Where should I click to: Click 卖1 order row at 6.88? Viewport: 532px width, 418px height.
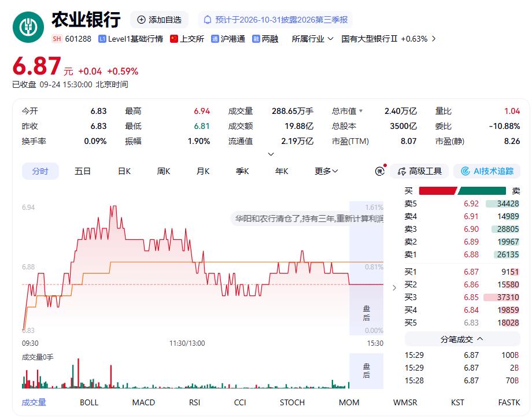tap(462, 254)
